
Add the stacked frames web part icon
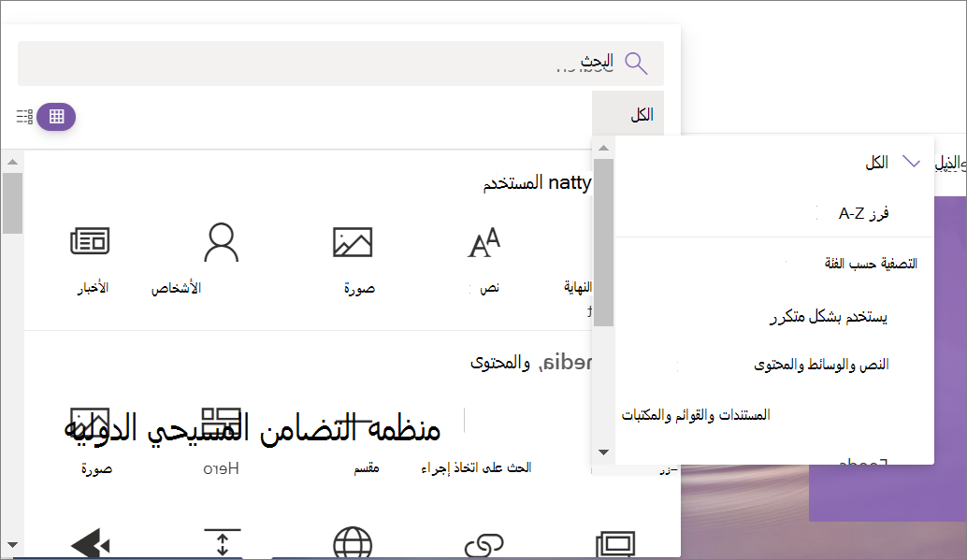pyautogui.click(x=615, y=544)
